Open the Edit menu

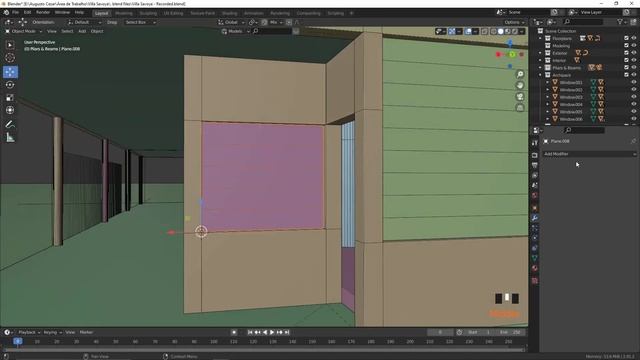coord(27,13)
